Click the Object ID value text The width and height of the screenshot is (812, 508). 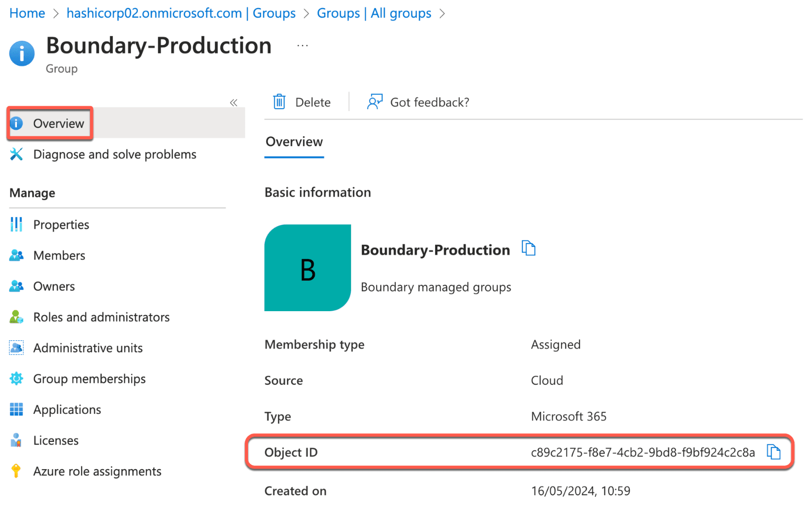tap(643, 452)
